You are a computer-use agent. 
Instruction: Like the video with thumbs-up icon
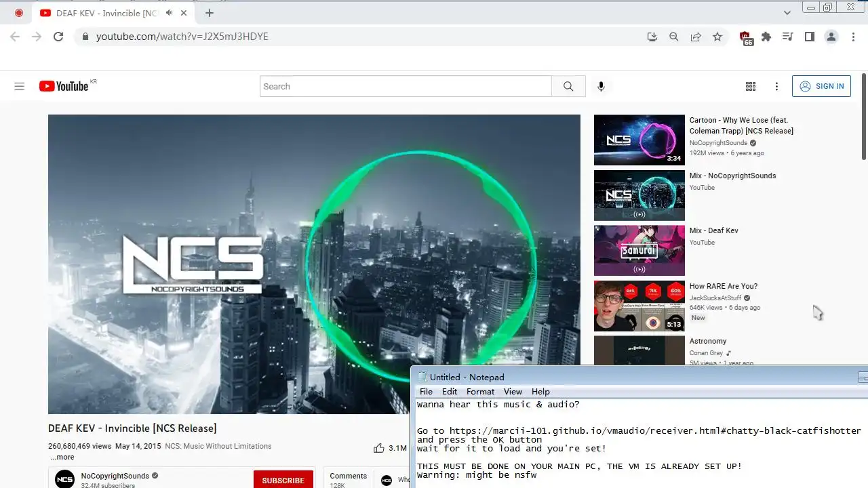pyautogui.click(x=378, y=448)
